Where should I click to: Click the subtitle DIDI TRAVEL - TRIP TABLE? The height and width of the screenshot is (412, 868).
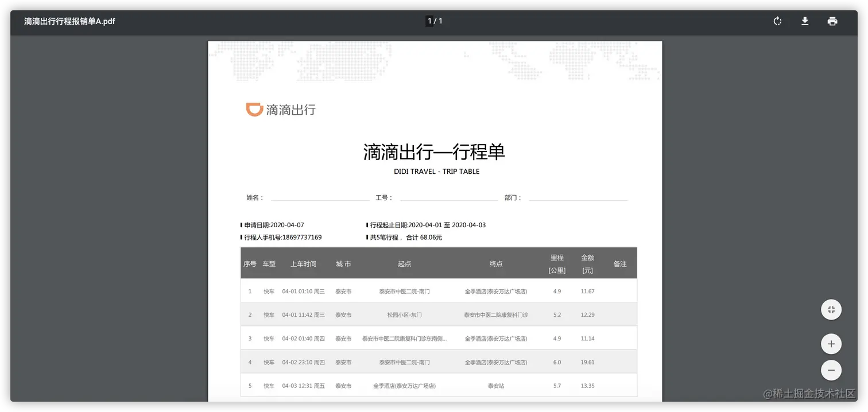point(436,172)
